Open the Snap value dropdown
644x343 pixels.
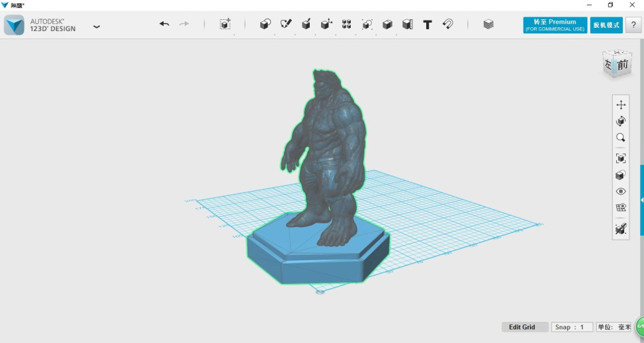pyautogui.click(x=572, y=327)
